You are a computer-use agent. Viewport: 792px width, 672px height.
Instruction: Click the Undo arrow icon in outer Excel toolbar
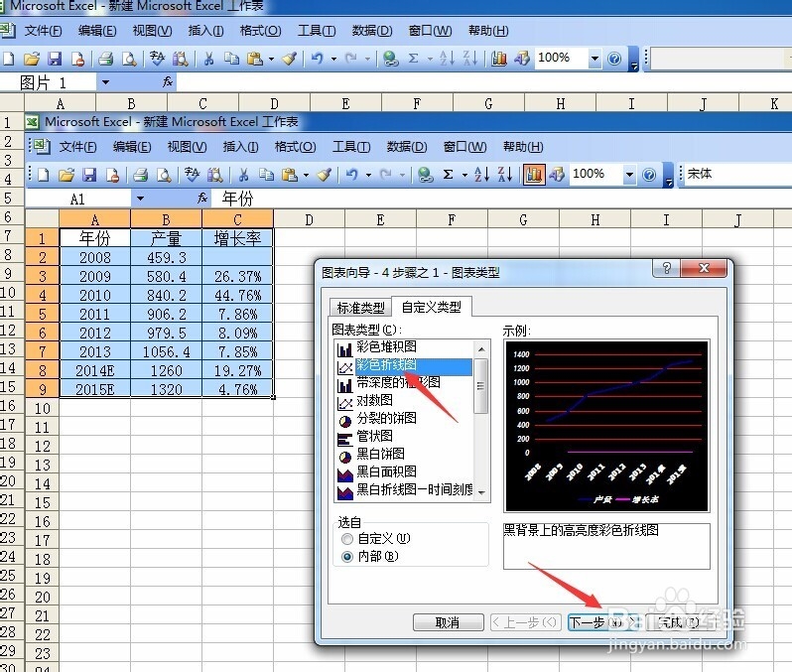(318, 59)
